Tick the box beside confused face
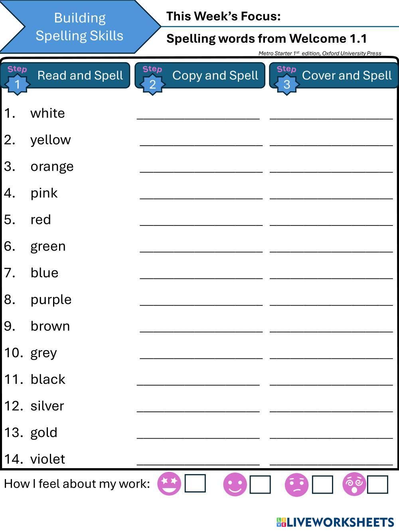The image size is (399, 532). (322, 485)
